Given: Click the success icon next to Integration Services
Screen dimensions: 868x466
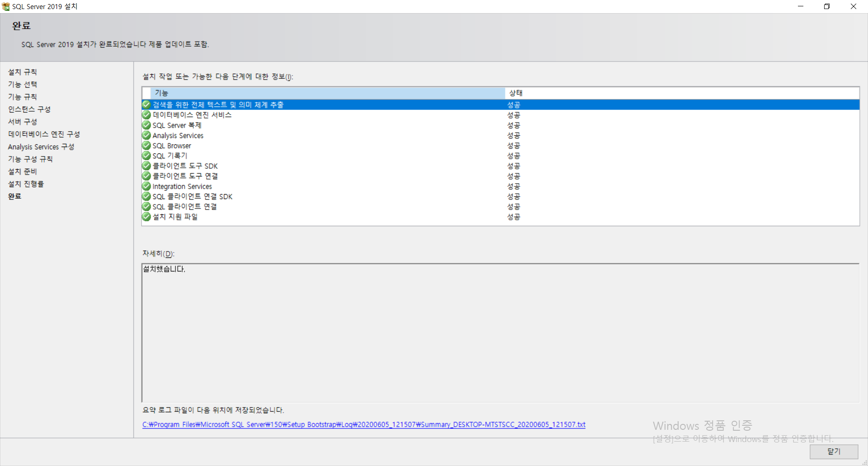Looking at the screenshot, I should click(146, 186).
